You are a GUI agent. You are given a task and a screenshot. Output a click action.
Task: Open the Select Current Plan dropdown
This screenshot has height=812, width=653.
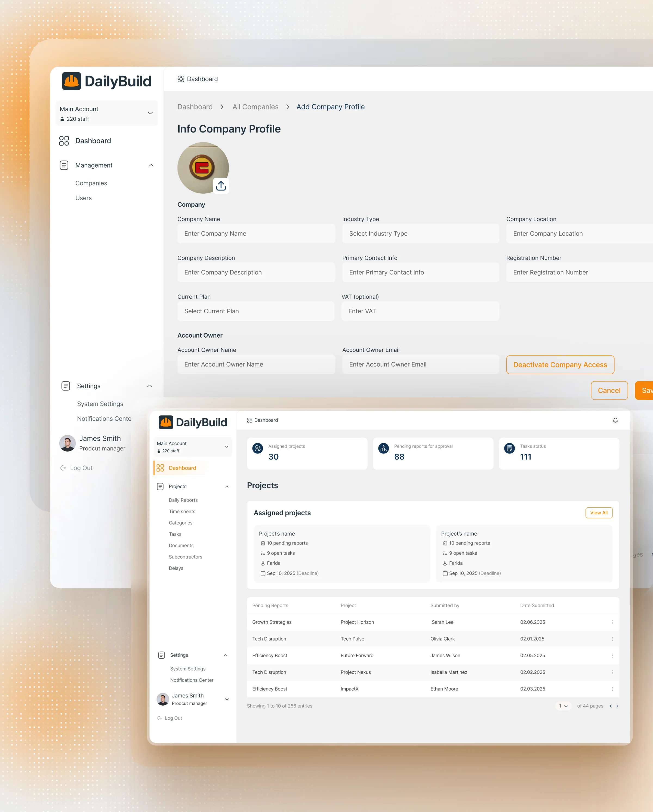point(256,311)
